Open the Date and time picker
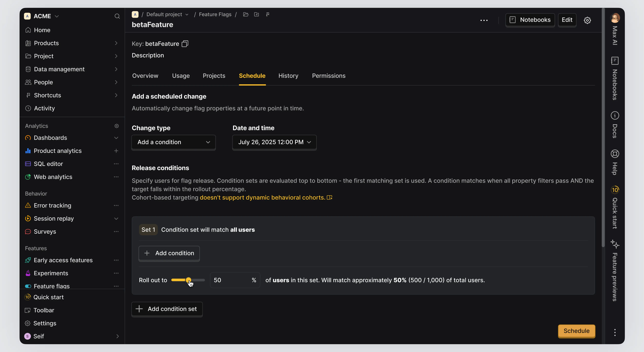 pyautogui.click(x=274, y=142)
